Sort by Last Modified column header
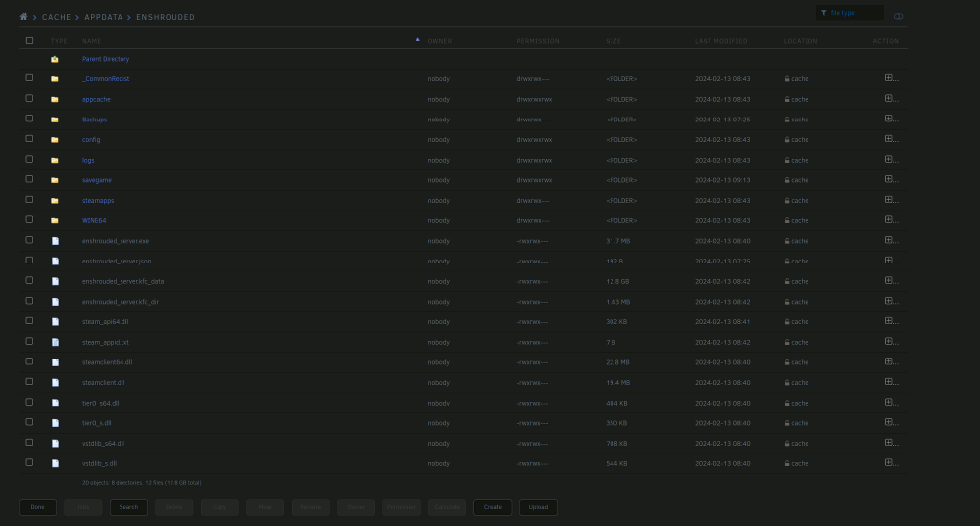 (x=720, y=41)
